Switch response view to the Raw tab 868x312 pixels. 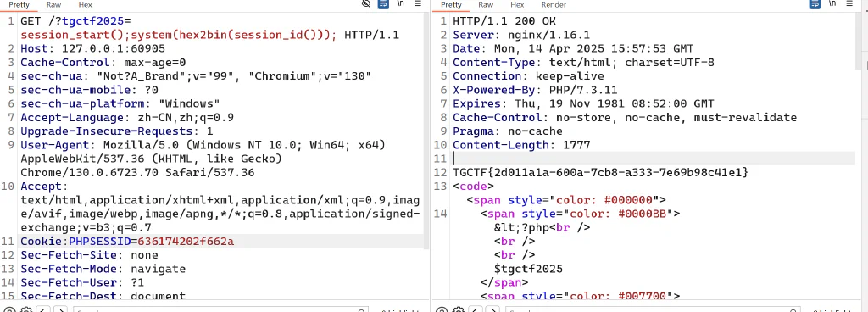pos(486,4)
